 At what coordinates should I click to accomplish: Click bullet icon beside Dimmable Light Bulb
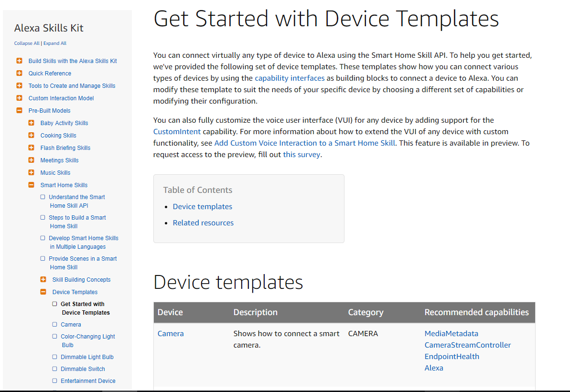coord(54,357)
